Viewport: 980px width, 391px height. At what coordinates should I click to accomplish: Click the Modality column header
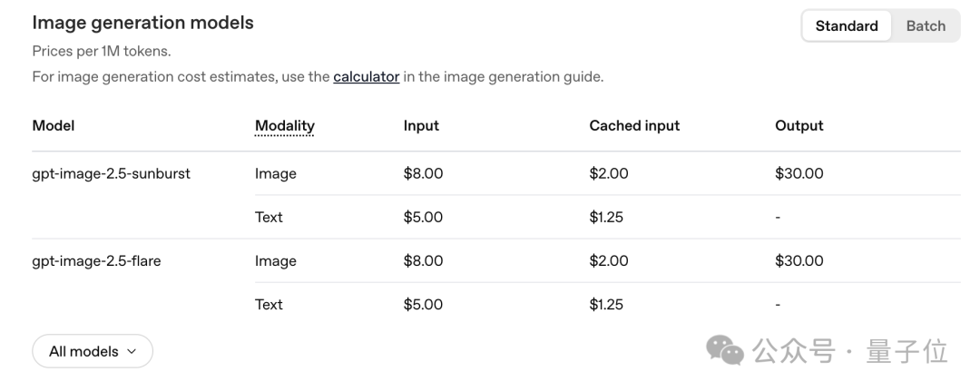pos(284,125)
